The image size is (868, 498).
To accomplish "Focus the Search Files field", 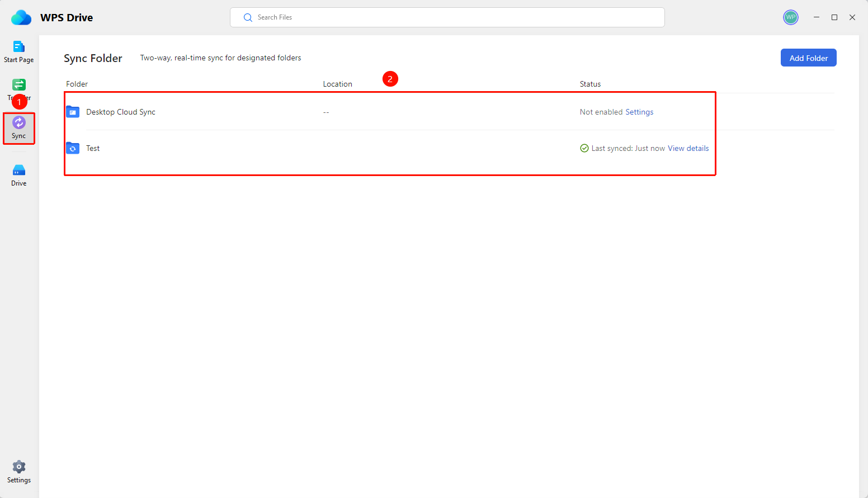I will [x=447, y=17].
